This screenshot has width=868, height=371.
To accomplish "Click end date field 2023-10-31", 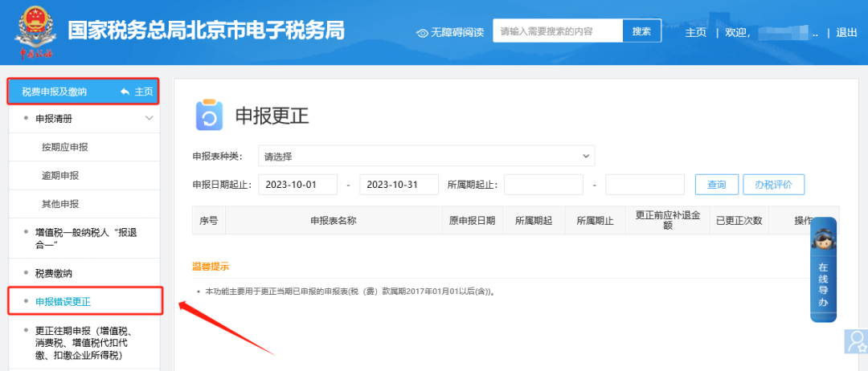I will tap(399, 185).
